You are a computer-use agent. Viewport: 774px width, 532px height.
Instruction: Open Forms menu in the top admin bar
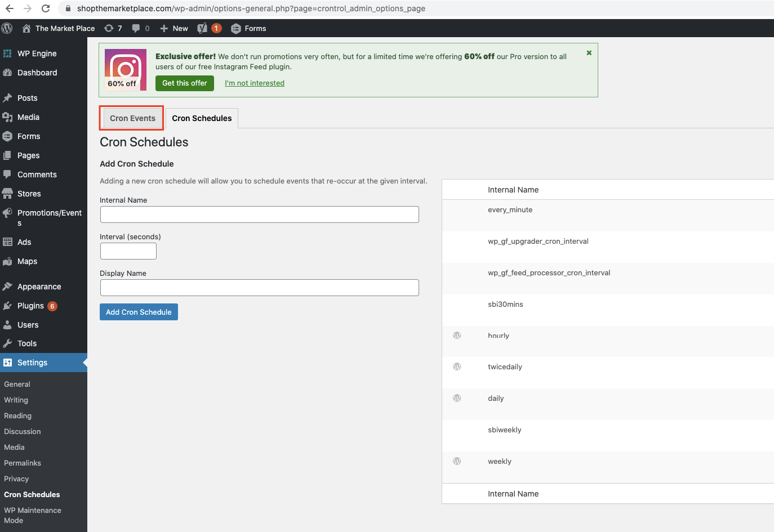(248, 28)
